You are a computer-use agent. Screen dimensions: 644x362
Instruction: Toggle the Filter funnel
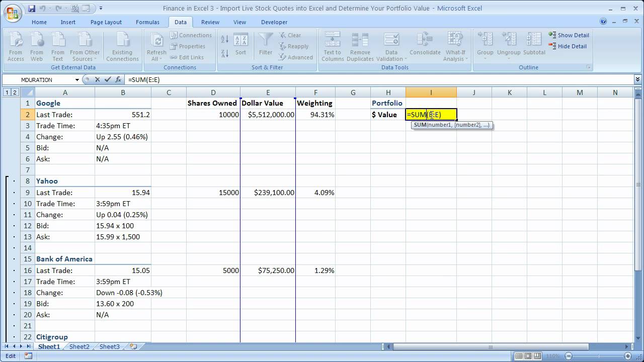[266, 44]
